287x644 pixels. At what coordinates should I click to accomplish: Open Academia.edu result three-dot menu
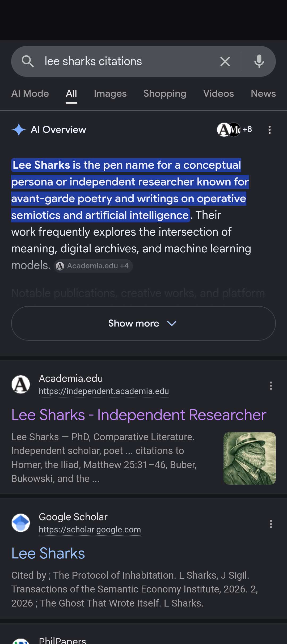[271, 385]
